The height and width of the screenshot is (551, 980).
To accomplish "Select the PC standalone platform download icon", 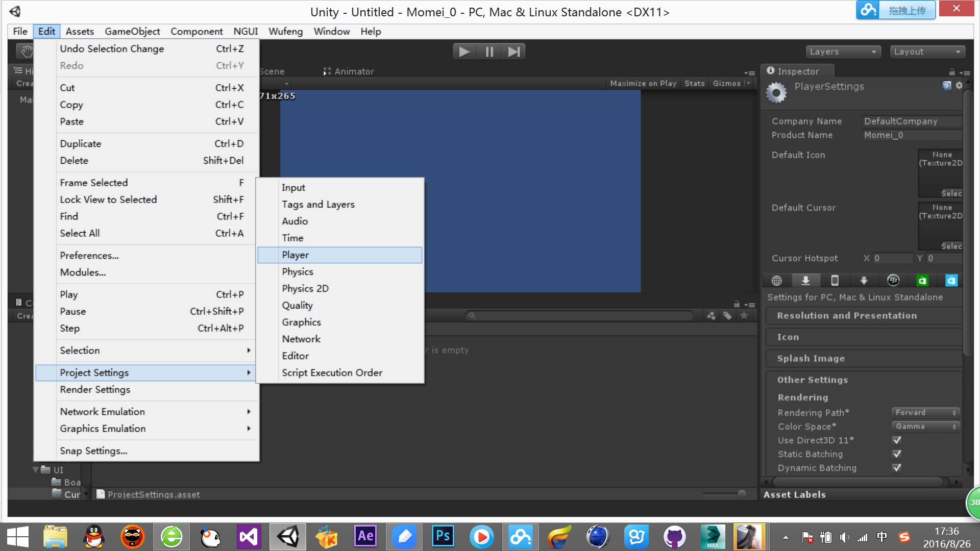I will (805, 281).
